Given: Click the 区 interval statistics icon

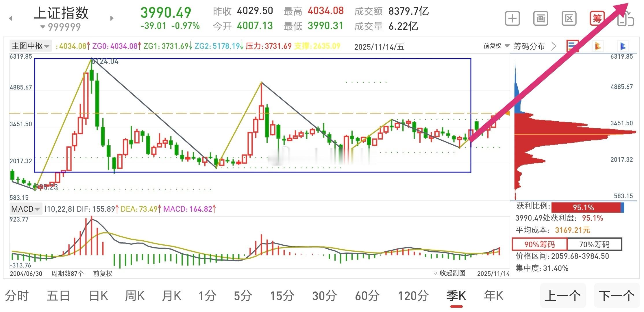Looking at the screenshot, I should coord(569,19).
